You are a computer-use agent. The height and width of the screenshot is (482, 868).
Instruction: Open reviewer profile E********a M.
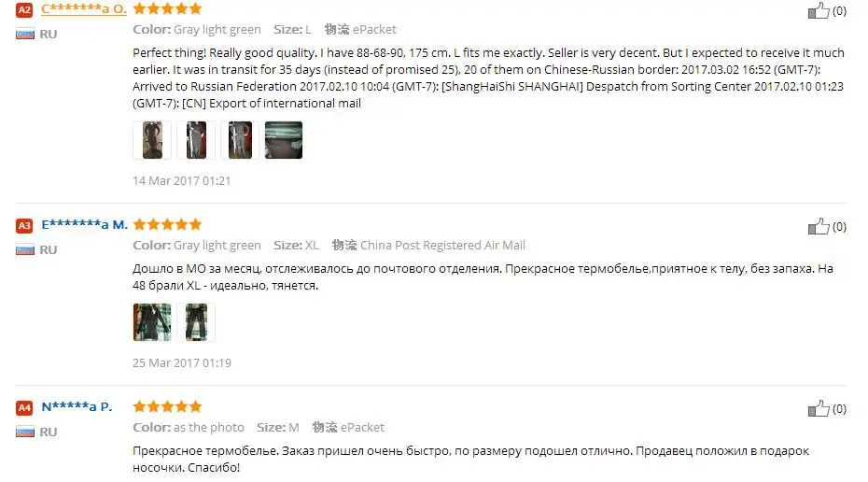tap(85, 224)
